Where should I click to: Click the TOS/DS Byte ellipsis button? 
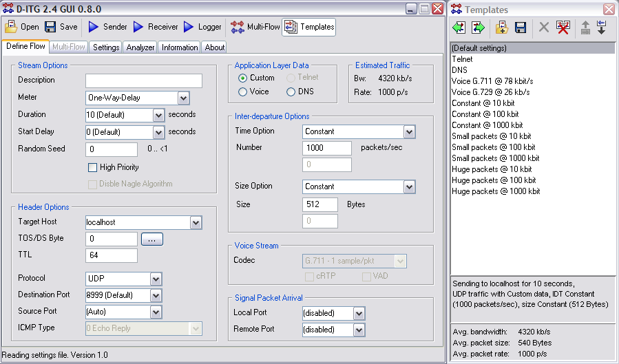[152, 239]
